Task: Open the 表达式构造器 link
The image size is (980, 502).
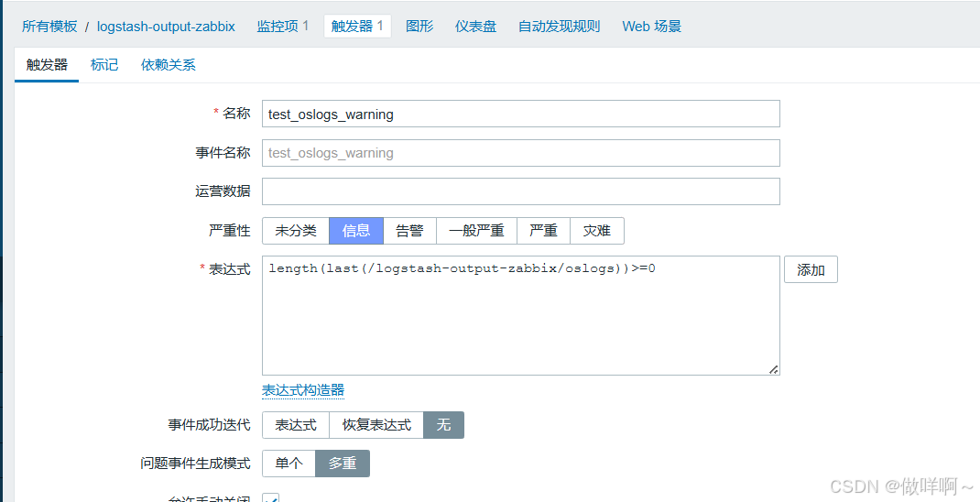Action: [x=303, y=390]
